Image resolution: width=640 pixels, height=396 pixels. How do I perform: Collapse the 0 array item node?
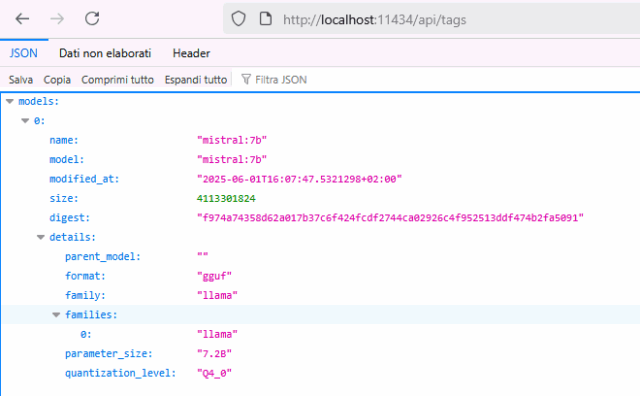point(25,120)
